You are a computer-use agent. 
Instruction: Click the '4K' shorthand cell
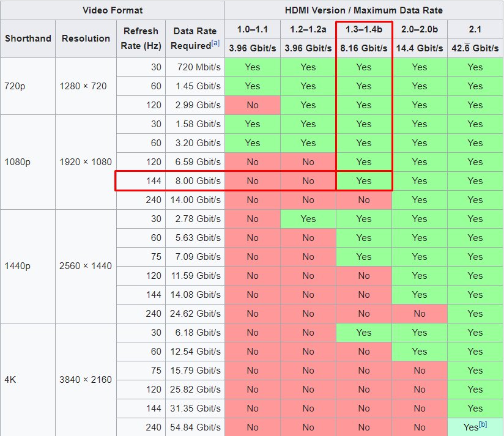pyautogui.click(x=28, y=380)
